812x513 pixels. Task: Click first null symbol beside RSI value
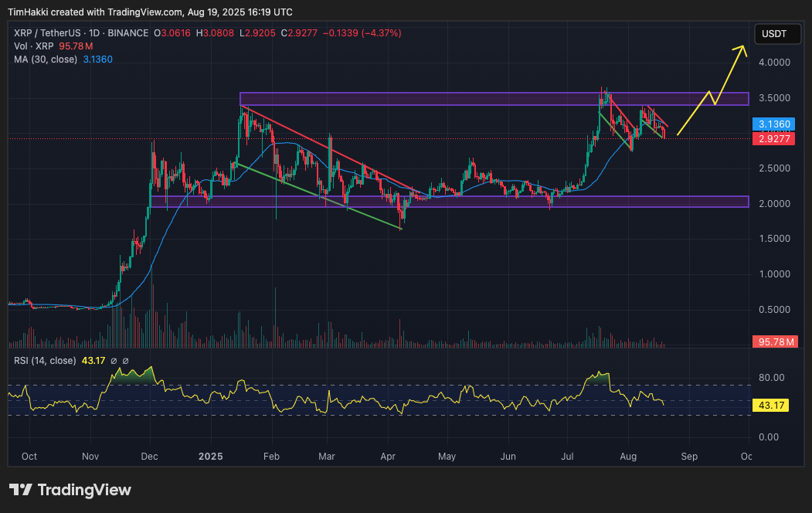pos(114,361)
